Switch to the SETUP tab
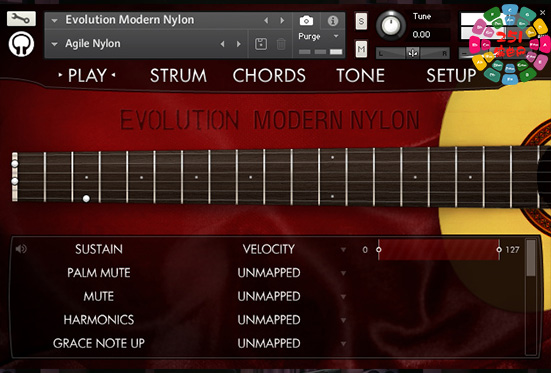This screenshot has width=551, height=373. click(451, 75)
